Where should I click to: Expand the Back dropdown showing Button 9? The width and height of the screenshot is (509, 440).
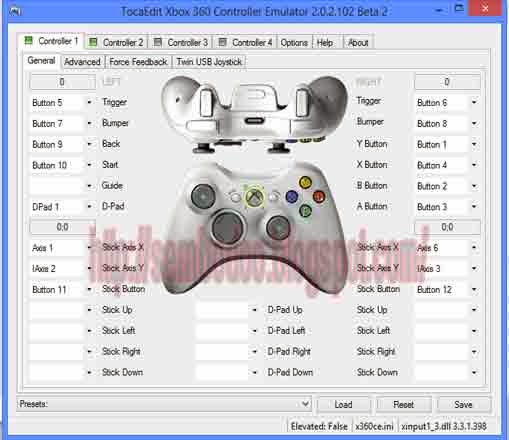[x=89, y=144]
